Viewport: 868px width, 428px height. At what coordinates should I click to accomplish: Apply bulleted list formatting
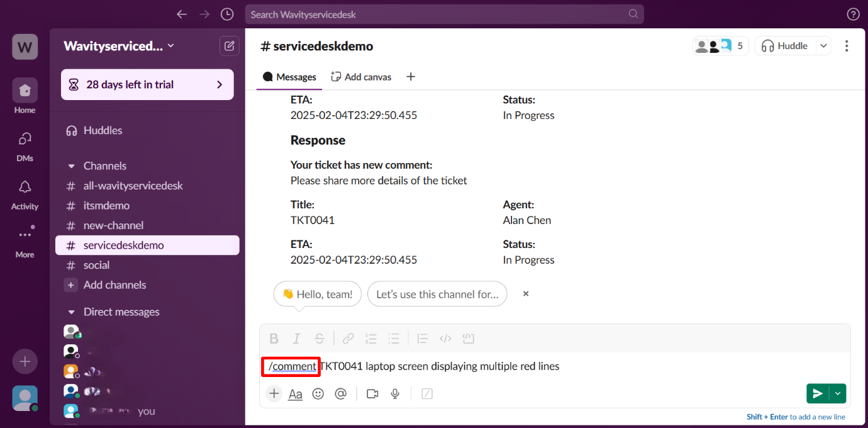pyautogui.click(x=394, y=339)
